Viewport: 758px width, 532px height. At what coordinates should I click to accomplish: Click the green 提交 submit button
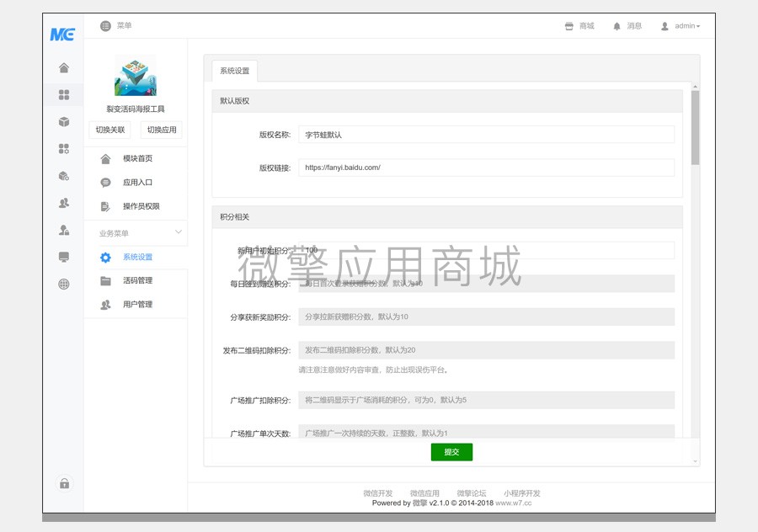tap(451, 452)
